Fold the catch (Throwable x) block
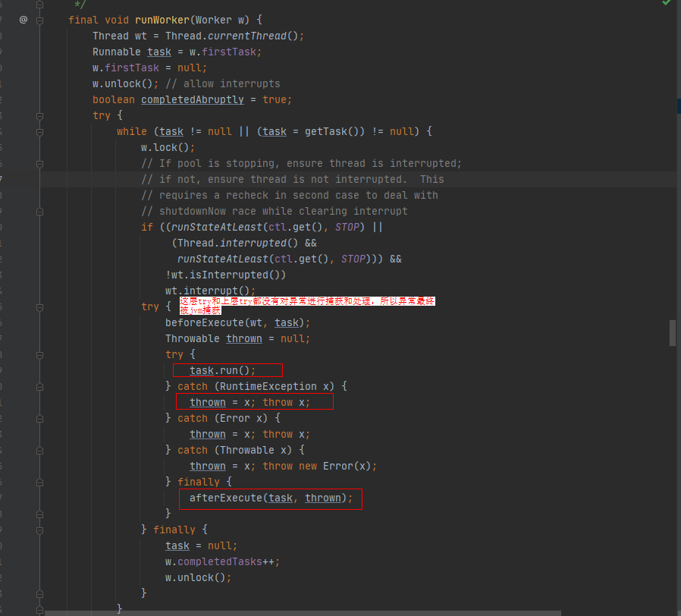 tap(39, 451)
